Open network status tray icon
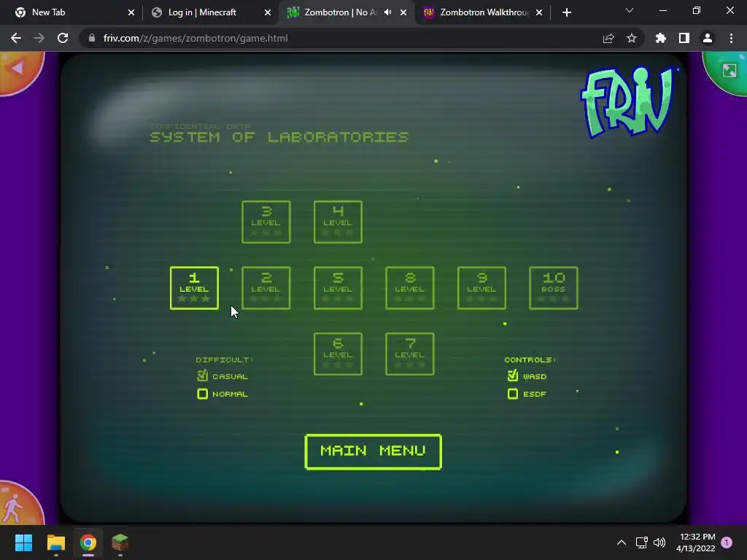The image size is (747, 560). click(642, 542)
